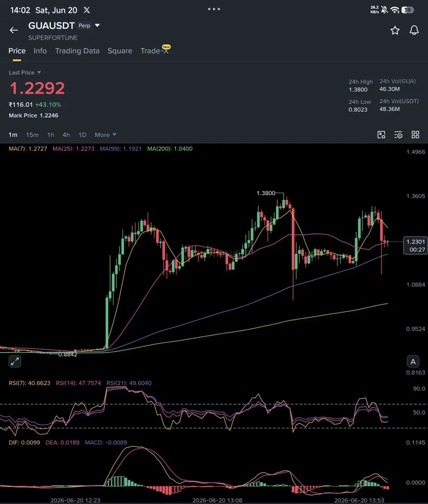Tap the +43.10% change value
428x504 pixels.
tap(48, 105)
